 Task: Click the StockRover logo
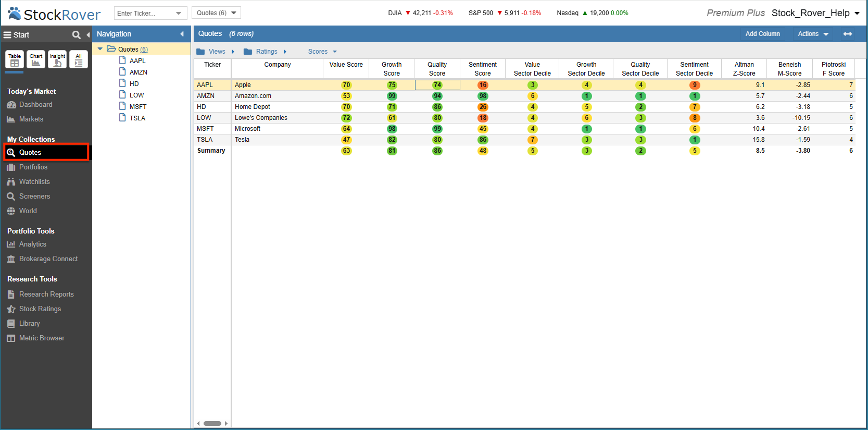coord(54,14)
